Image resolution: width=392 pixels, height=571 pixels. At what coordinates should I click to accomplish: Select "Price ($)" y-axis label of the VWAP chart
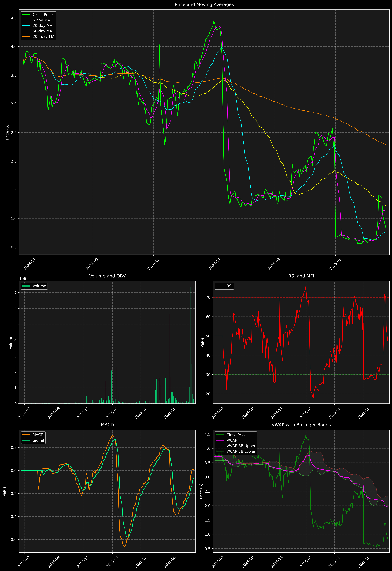tap(201, 491)
